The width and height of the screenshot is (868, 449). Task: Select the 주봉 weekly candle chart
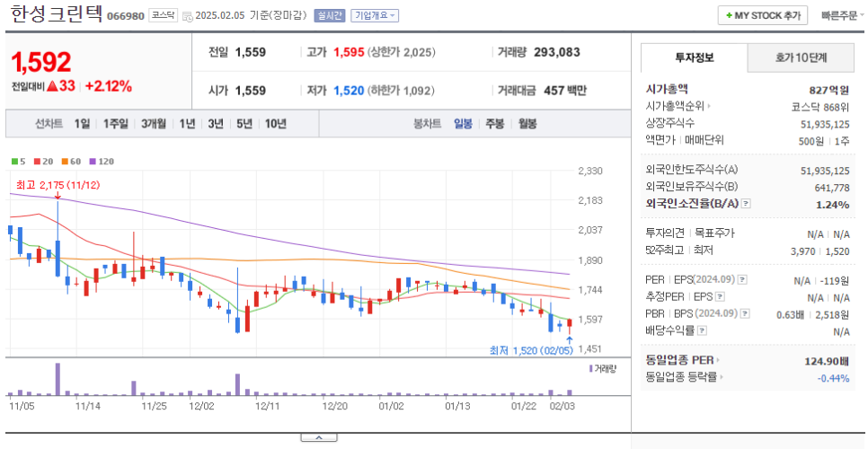[495, 123]
